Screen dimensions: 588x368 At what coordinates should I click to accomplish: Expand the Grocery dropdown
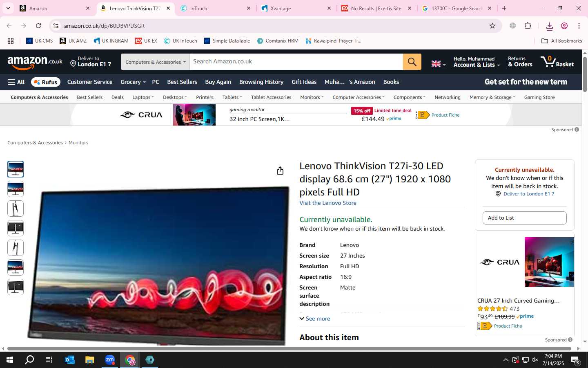(133, 82)
